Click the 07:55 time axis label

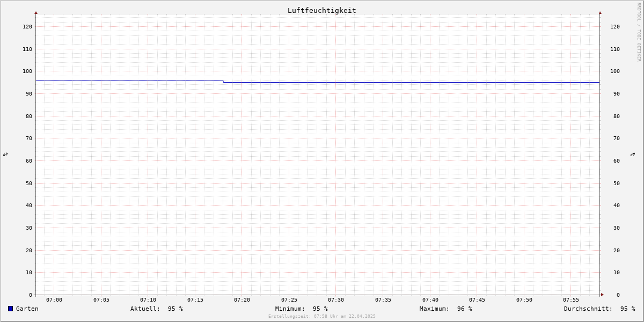[x=571, y=300]
